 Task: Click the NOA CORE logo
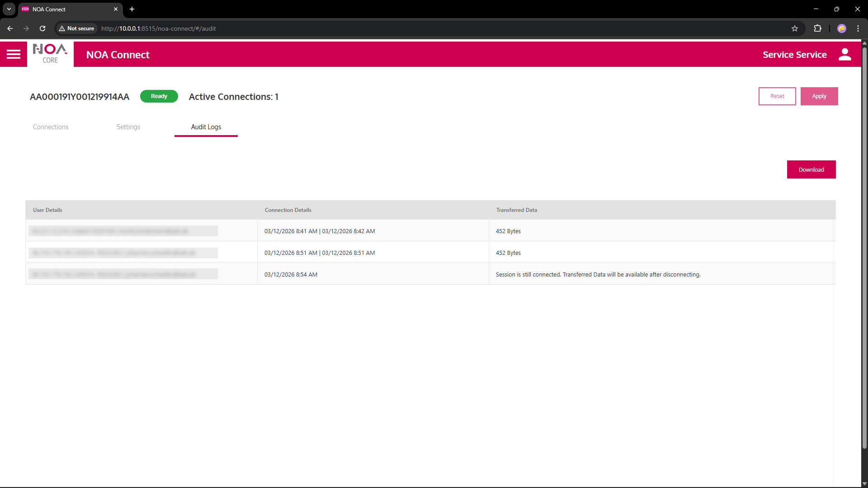(50, 54)
